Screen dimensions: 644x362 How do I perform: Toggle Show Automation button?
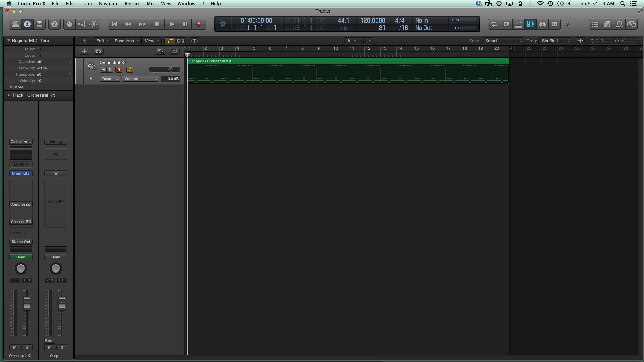(169, 41)
